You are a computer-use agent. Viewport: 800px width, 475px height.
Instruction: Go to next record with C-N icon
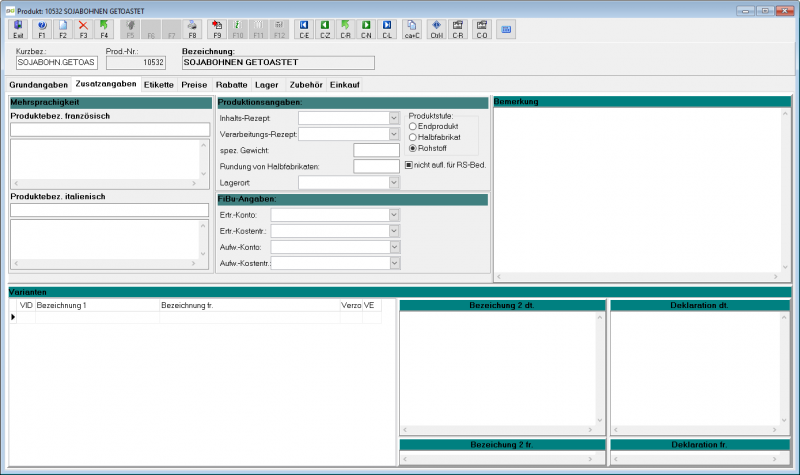366,29
